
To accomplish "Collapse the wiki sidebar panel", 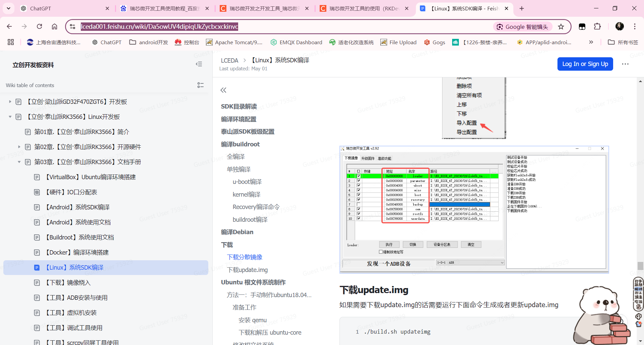I will 199,64.
